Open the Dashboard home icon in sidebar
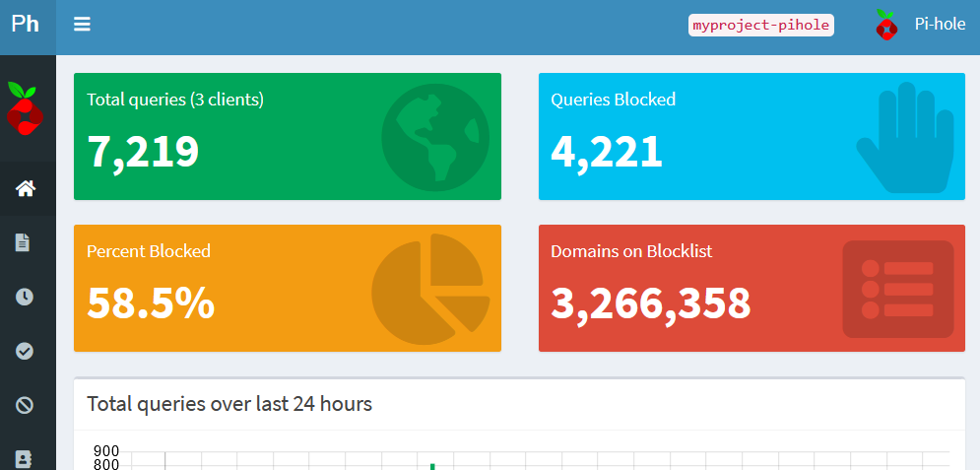 (x=25, y=188)
